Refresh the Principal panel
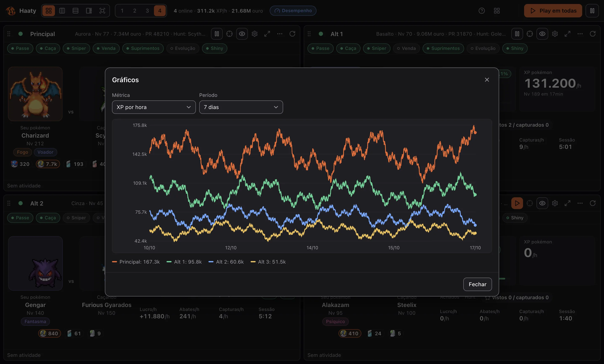The height and width of the screenshot is (364, 604). pos(292,34)
